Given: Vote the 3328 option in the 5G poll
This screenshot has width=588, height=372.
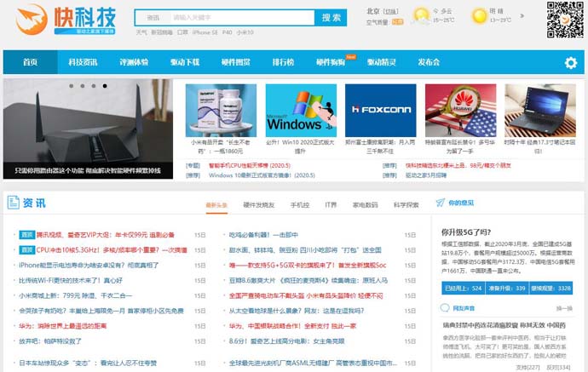Looking at the screenshot, I should pos(551,288).
